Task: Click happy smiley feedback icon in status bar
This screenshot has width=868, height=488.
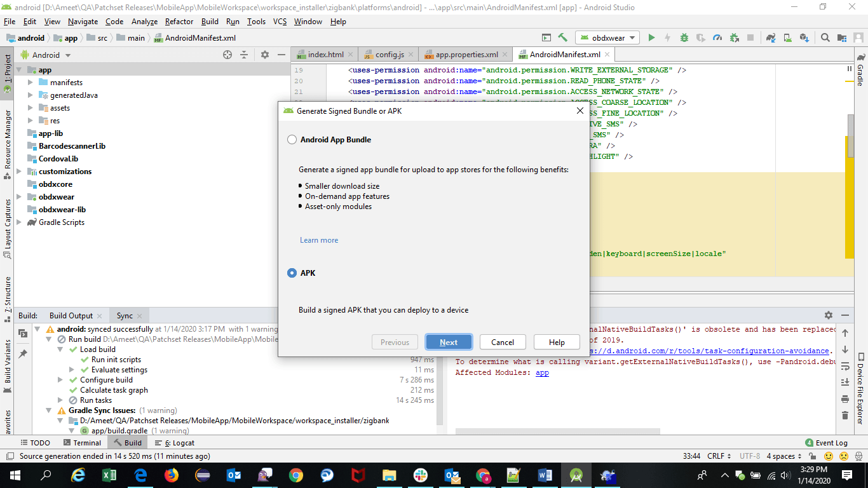Action: 829,456
